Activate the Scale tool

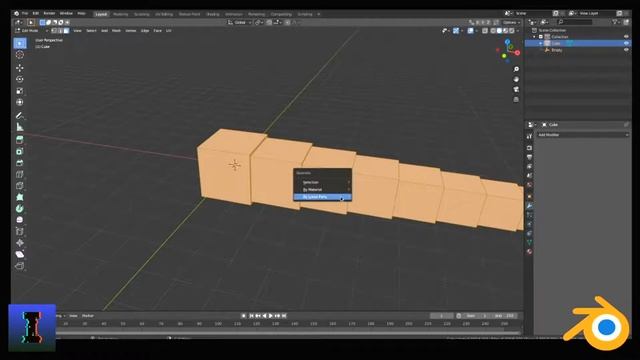[x=20, y=91]
